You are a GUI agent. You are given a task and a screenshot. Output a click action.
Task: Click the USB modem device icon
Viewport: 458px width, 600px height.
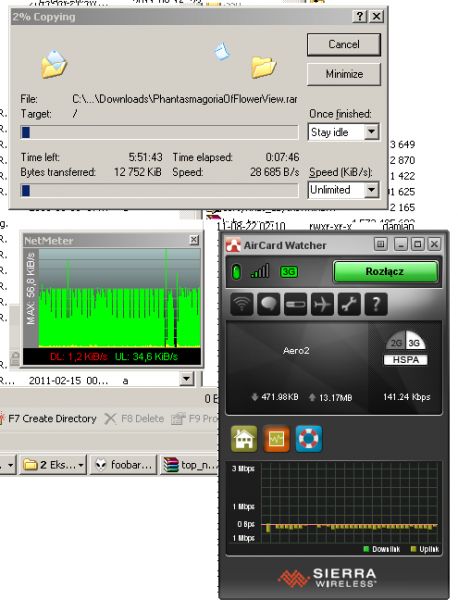pos(295,305)
